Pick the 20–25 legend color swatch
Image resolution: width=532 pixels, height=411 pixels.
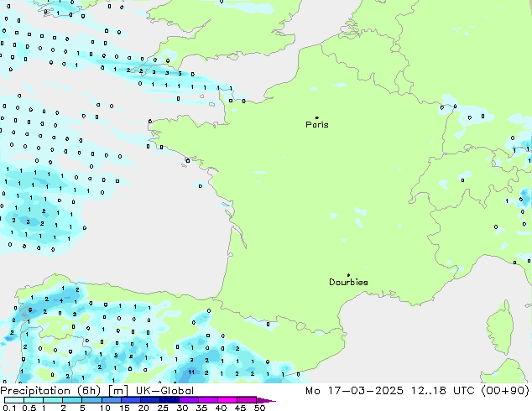point(150,400)
